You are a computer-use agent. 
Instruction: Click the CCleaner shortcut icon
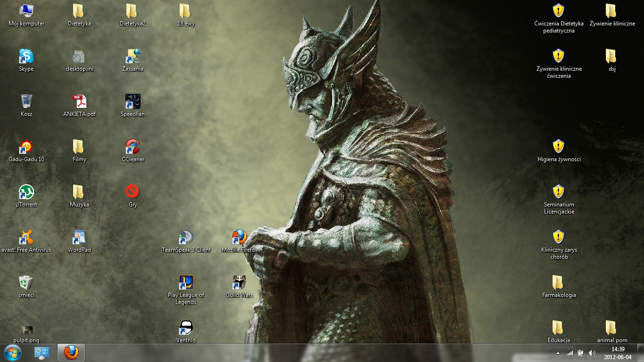(132, 147)
